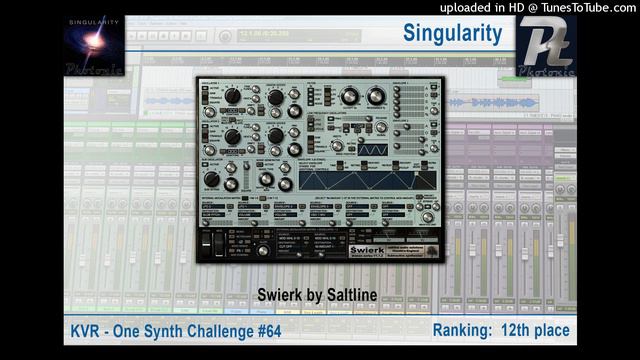640x360 pixels.
Task: Click the pitch bend wheel
Action: pos(206,243)
